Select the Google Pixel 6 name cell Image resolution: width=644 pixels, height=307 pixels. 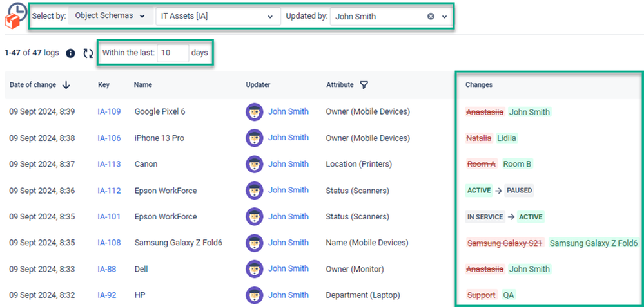pos(160,111)
